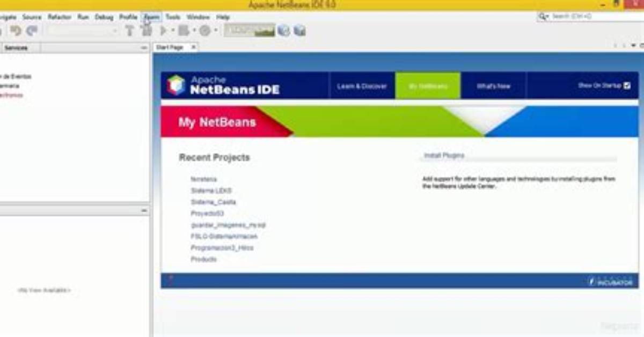The image size is (644, 337).
Task: Click the Undo arrow toolbar icon
Action: click(16, 31)
